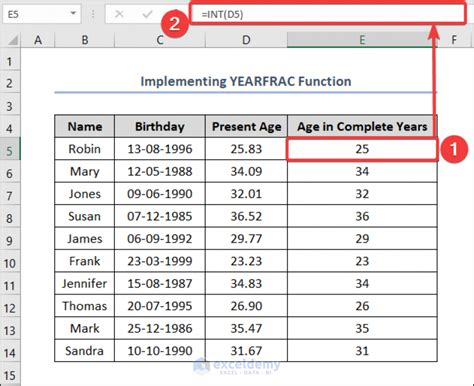Click the birthday cell '10-10-1990'

160,351
